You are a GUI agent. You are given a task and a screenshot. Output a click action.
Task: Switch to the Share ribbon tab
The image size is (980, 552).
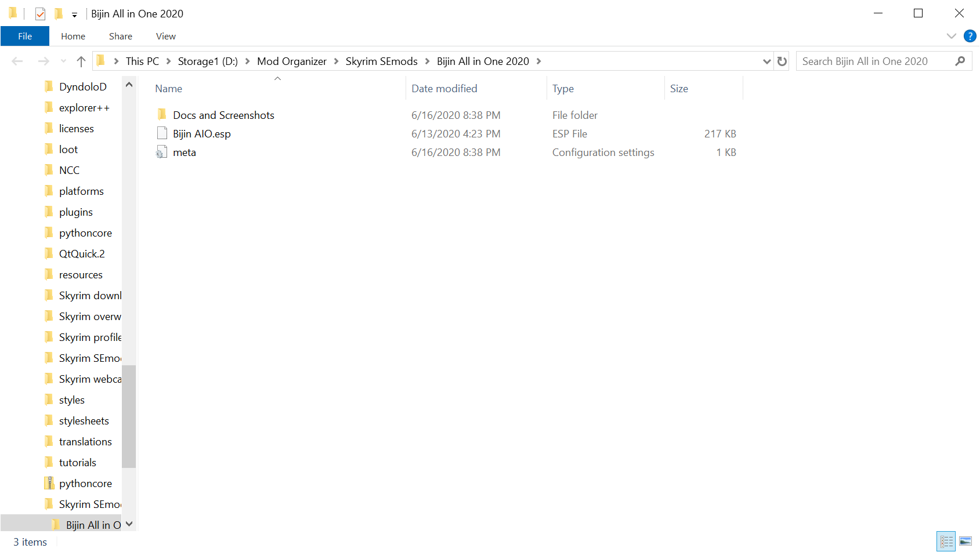(x=121, y=36)
